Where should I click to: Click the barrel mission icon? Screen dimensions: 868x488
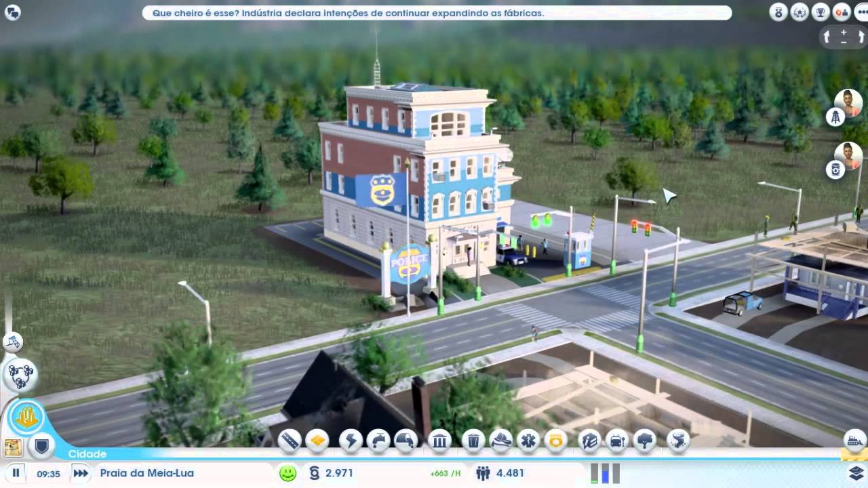click(x=835, y=170)
